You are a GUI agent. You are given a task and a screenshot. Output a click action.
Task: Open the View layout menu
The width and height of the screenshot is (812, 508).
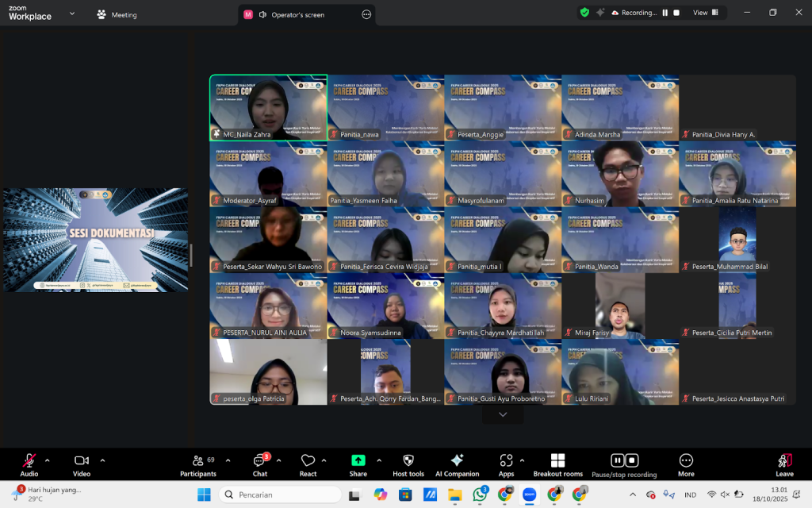(705, 13)
